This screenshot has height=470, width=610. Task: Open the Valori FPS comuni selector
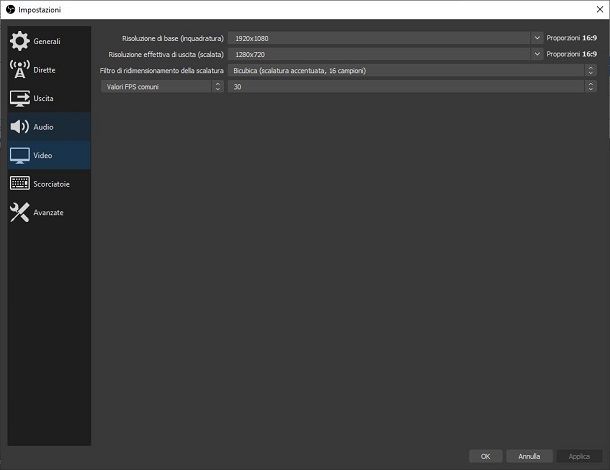click(162, 86)
